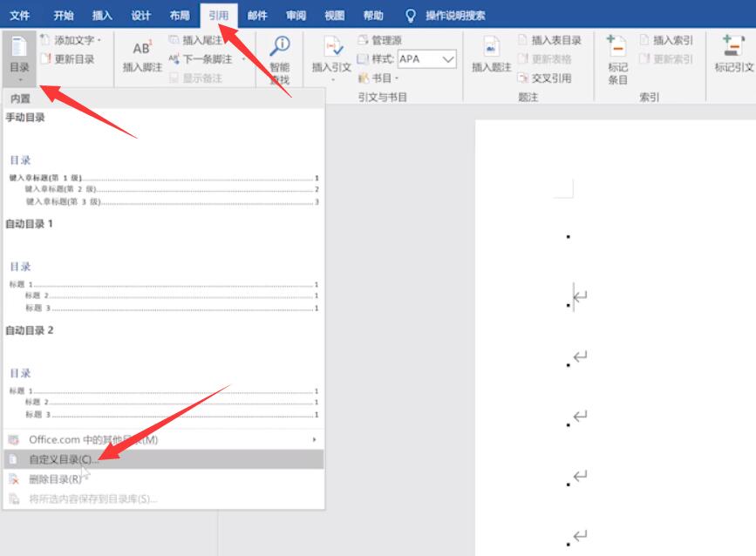Switch to the 设计 tab
This screenshot has width=756, height=556.
(x=140, y=16)
